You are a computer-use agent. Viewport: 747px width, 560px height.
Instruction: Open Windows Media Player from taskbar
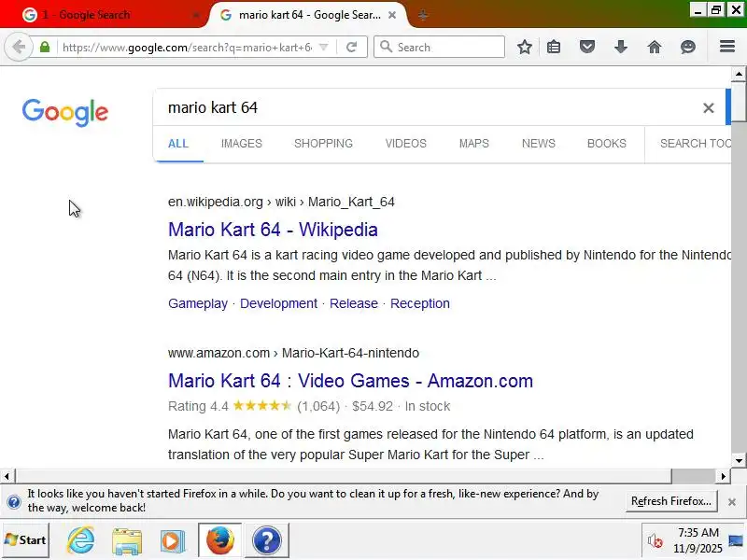(x=173, y=541)
